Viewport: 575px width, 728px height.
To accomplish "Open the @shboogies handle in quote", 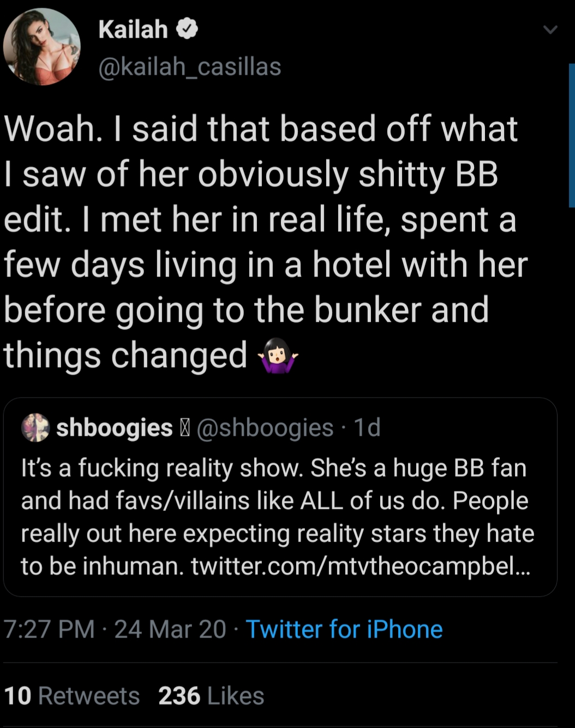I will pyautogui.click(x=265, y=428).
